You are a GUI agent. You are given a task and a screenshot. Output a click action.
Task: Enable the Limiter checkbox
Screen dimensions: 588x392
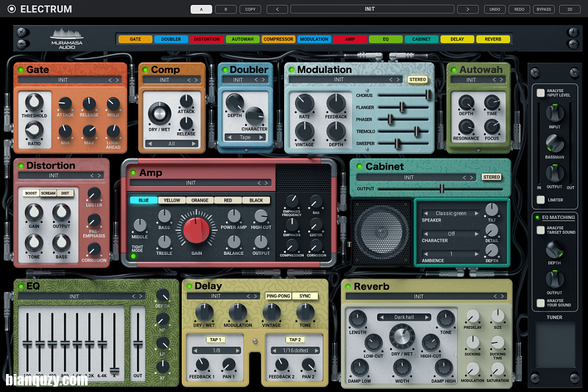coord(541,200)
